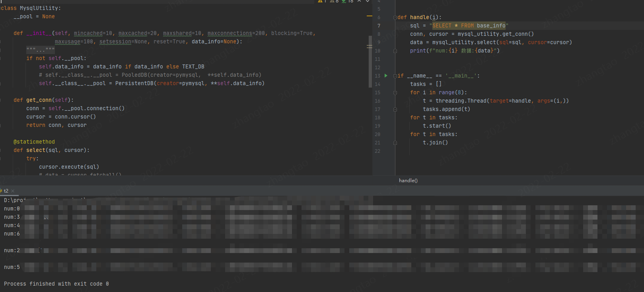The image size is (644, 292).
Task: Click 'tasks.append(t)' line
Action: click(447, 109)
